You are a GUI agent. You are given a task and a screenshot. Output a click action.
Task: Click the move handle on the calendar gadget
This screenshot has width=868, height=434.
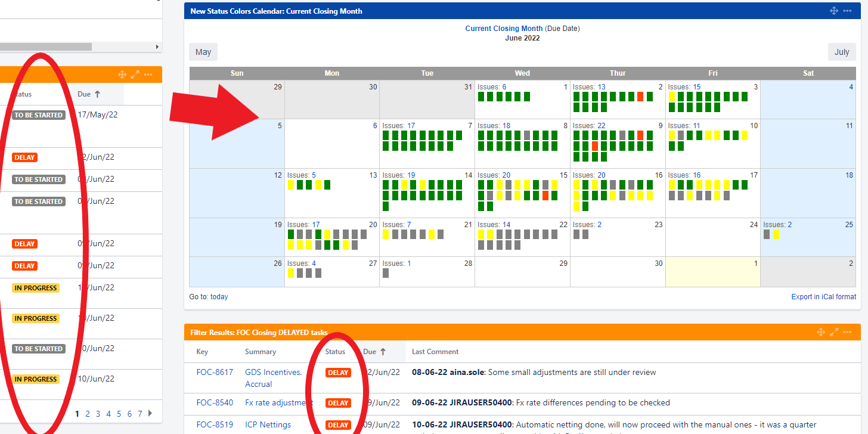point(834,11)
